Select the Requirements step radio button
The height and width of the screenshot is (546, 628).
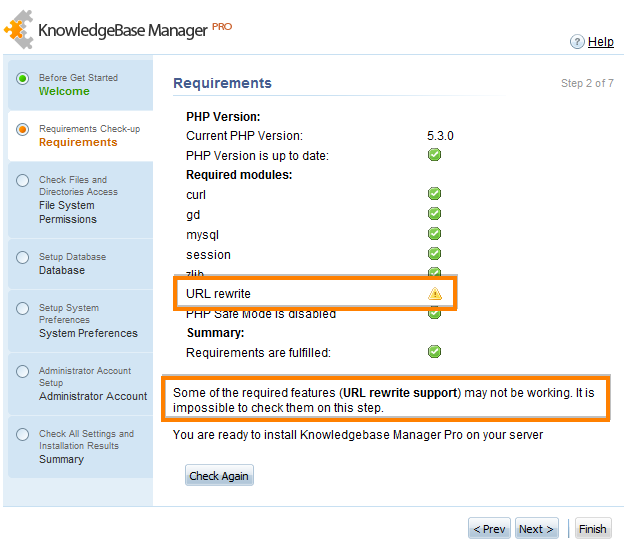point(22,129)
